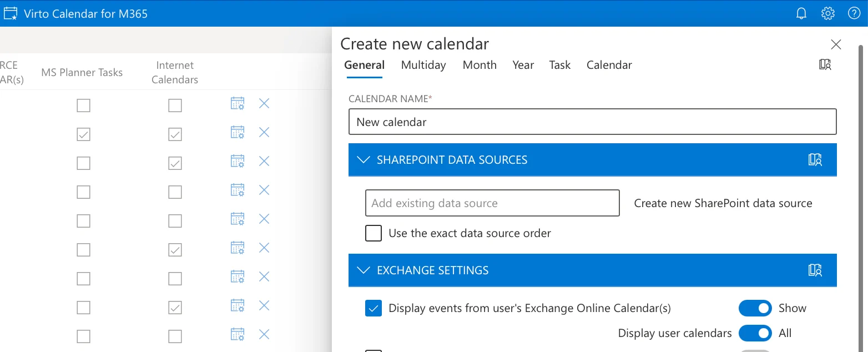The image size is (868, 352).
Task: Click the Create new calendar heading
Action: (415, 44)
